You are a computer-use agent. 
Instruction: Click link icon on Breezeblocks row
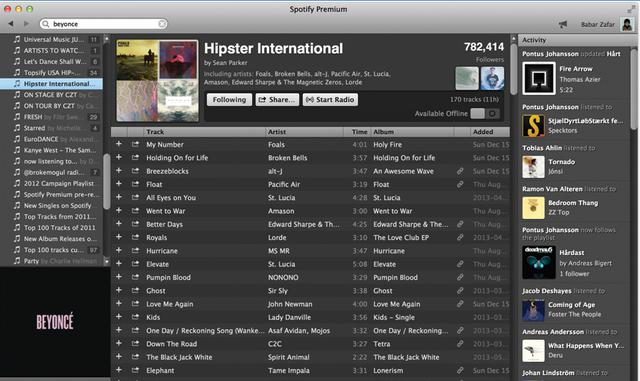point(460,171)
